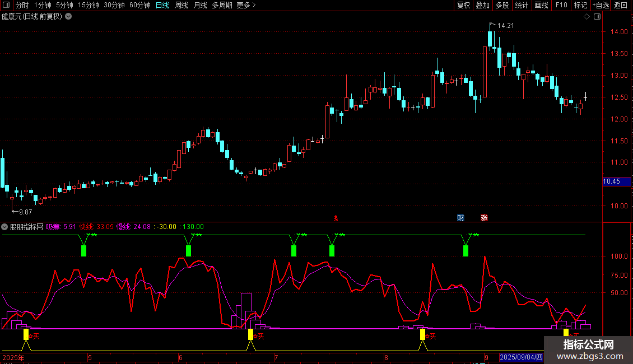
Task: Select the 周线 weekly period tab
Action: tap(181, 5)
